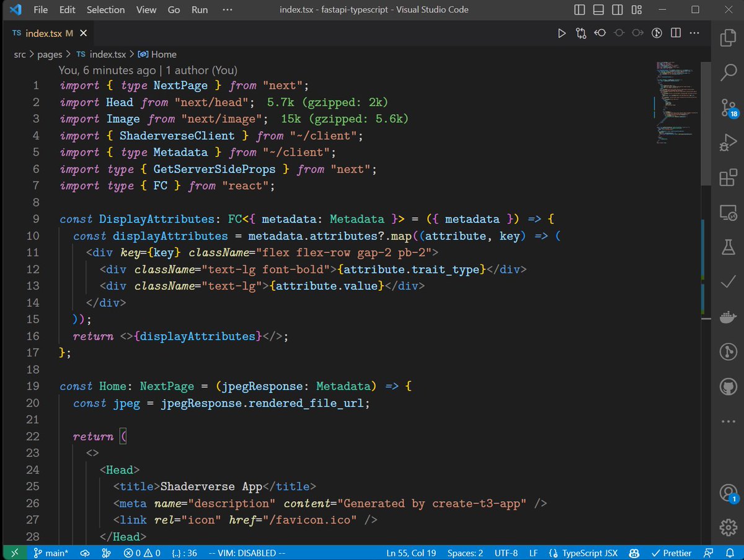Image resolution: width=744 pixels, height=560 pixels.
Task: Open the Run and Debug view
Action: click(x=728, y=143)
